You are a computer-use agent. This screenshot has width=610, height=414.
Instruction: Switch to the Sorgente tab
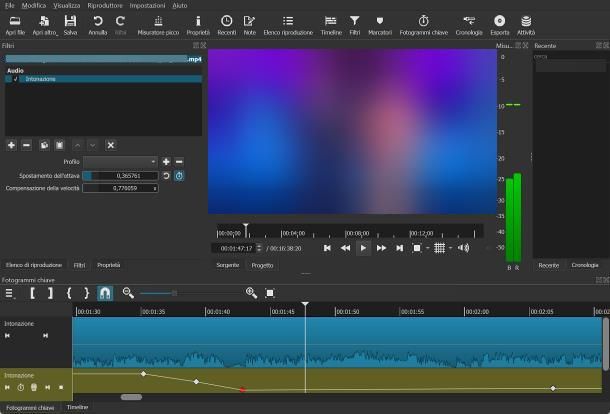tap(228, 265)
